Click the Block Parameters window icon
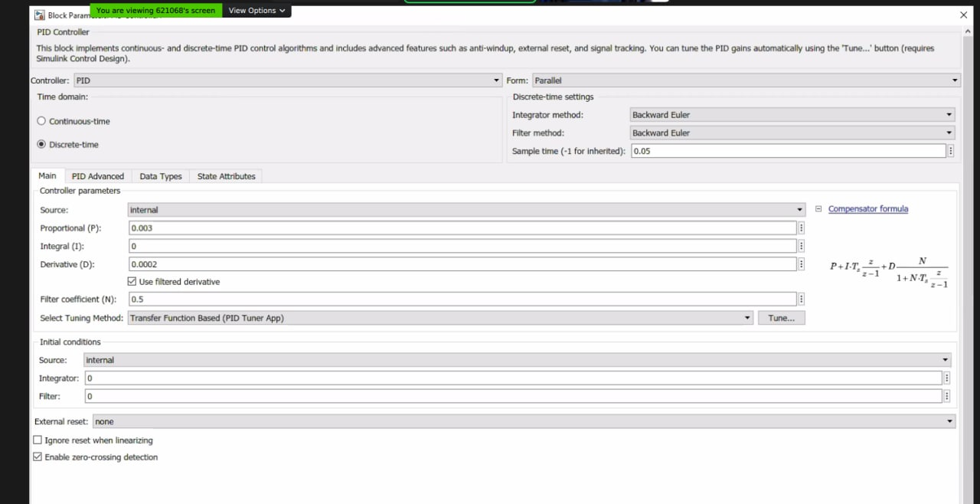Screen dimensions: 980x504 (x=40, y=15)
